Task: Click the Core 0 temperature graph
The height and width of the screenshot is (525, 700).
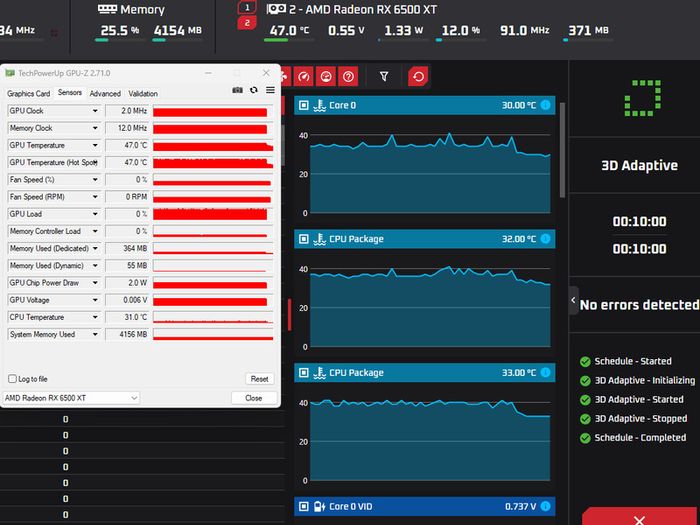Action: pos(428,172)
